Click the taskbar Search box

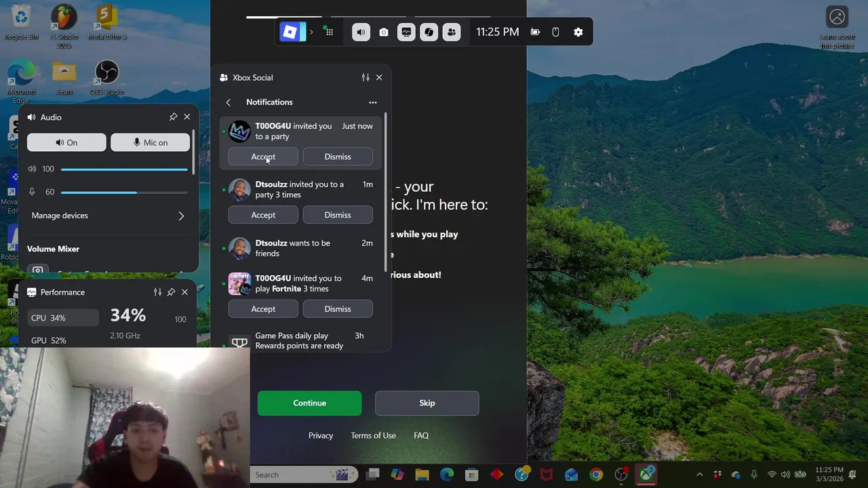tap(304, 474)
